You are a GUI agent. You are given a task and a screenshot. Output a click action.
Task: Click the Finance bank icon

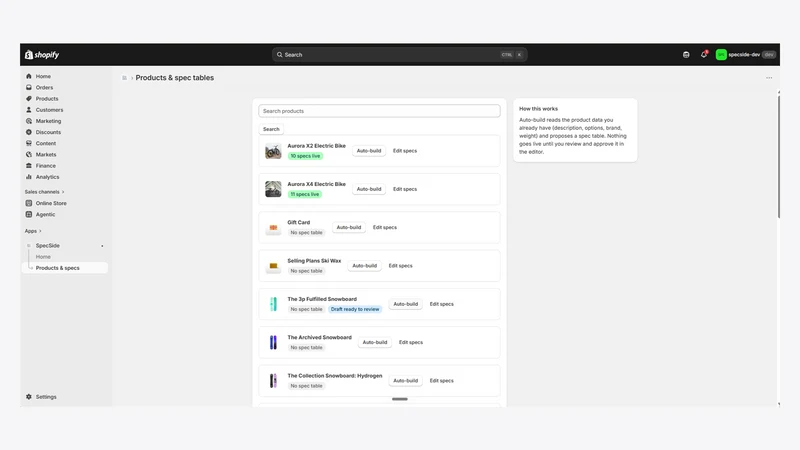pos(29,166)
